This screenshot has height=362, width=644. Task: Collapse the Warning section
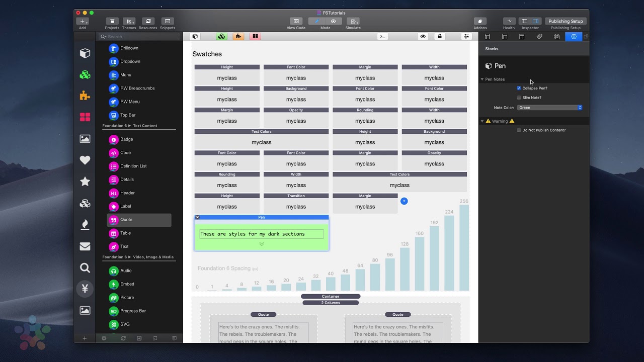(x=482, y=121)
